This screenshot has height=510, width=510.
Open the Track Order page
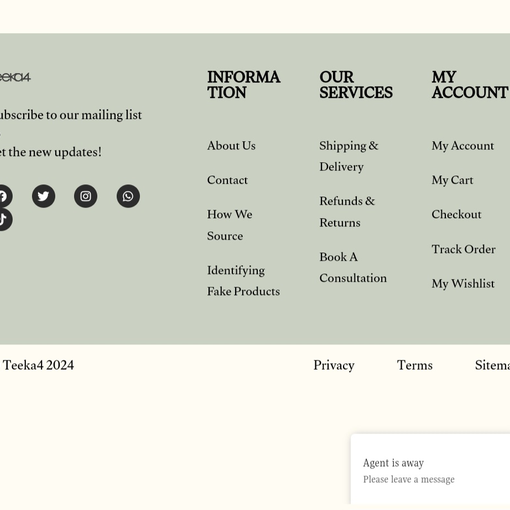pyautogui.click(x=463, y=249)
